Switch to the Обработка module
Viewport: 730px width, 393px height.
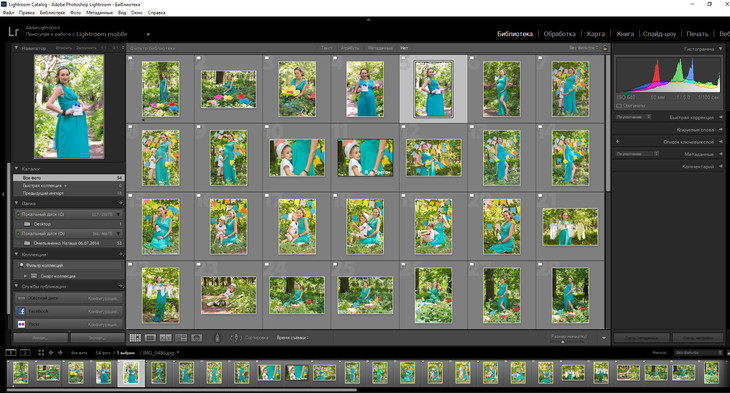[560, 34]
